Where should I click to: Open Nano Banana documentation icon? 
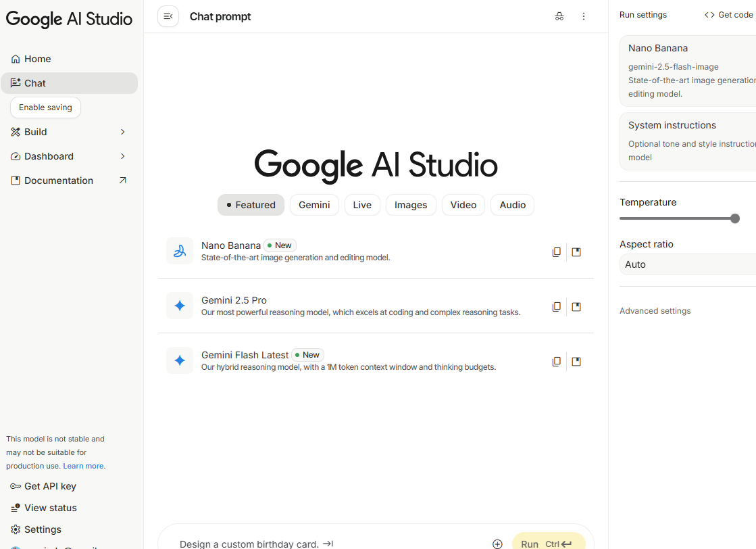click(x=576, y=252)
